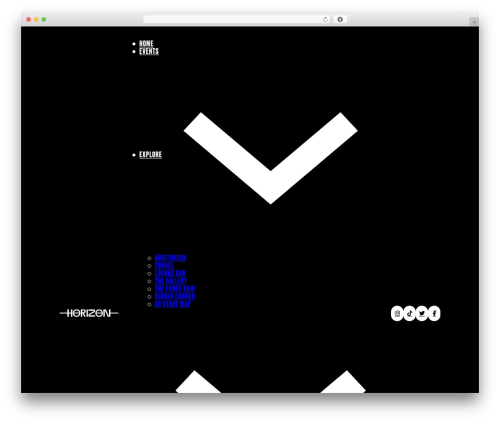Open the Auditorium link

pyautogui.click(x=170, y=258)
